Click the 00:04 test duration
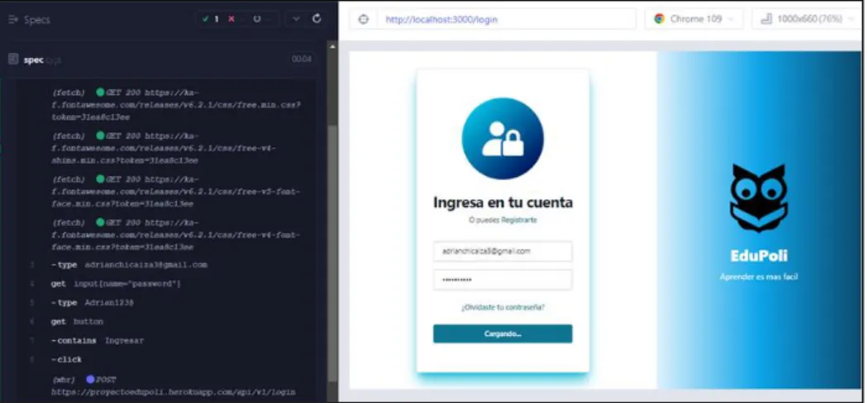The height and width of the screenshot is (403, 868). tap(302, 60)
